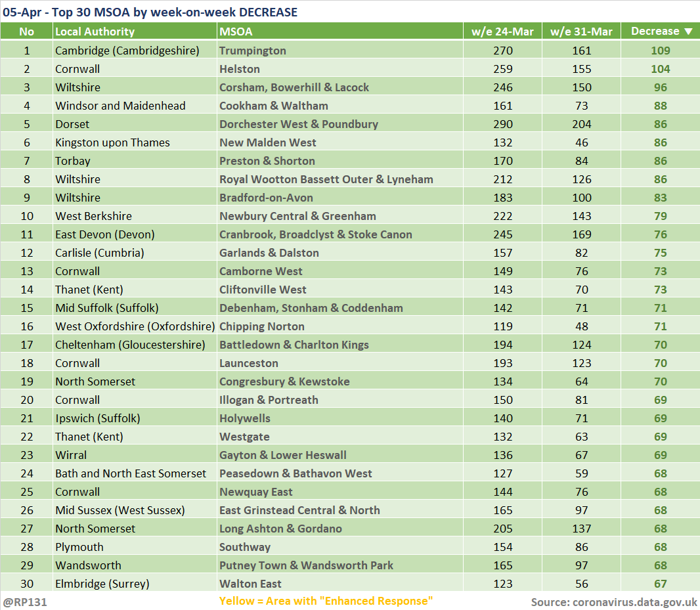Click the sort arrow in Decrease header
700x610 pixels.
tap(688, 32)
